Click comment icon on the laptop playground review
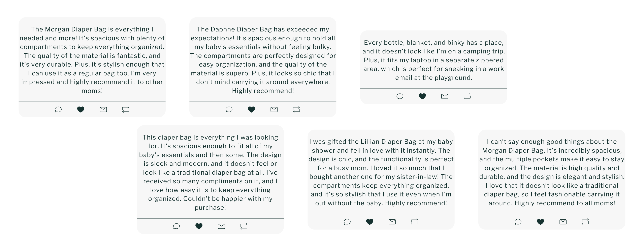The width and height of the screenshot is (644, 242). [400, 96]
